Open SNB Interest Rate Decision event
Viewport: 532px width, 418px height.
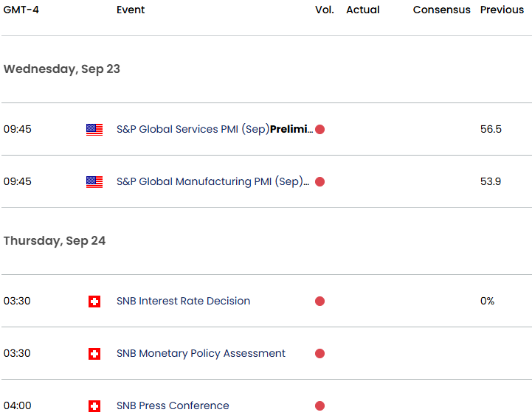pyautogui.click(x=183, y=301)
